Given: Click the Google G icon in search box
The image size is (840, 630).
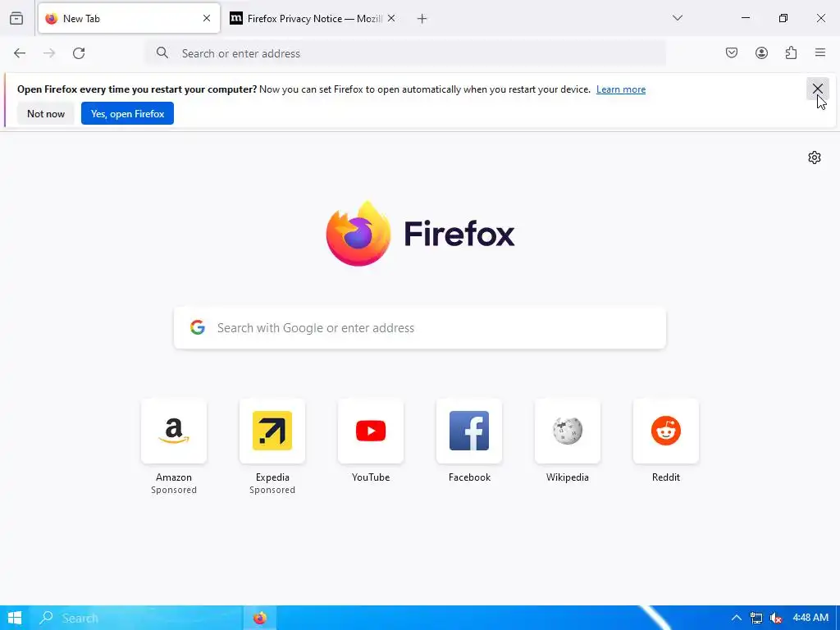Looking at the screenshot, I should click(x=198, y=327).
